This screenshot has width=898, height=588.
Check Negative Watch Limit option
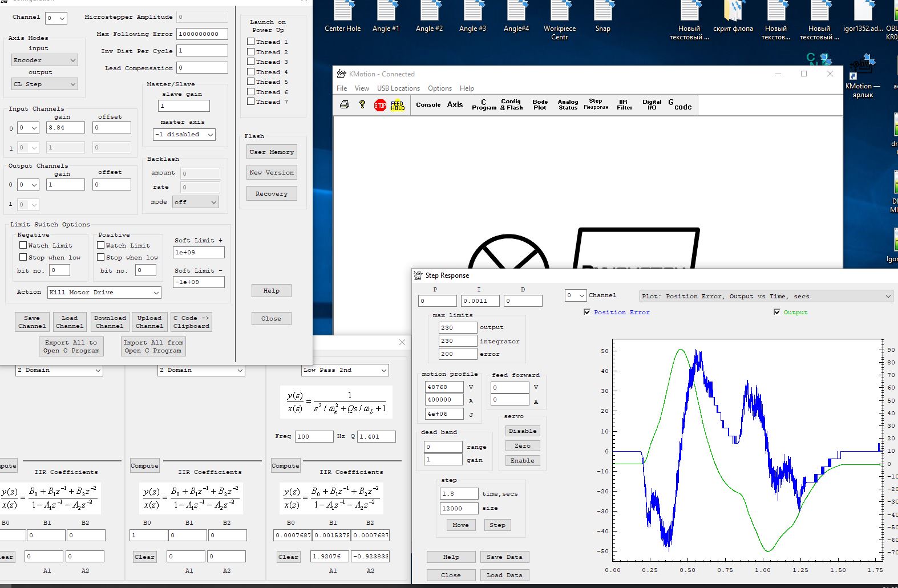coord(23,245)
